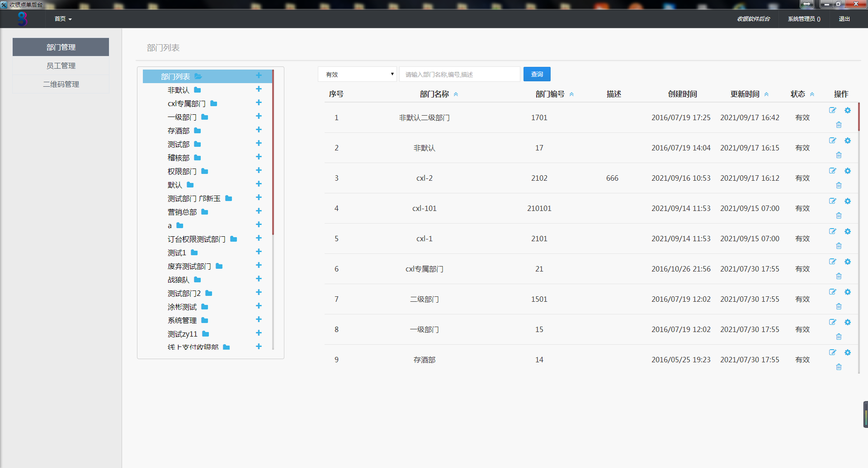Image resolution: width=868 pixels, height=468 pixels.
Task: Click trash icon for 二级部门 table row
Action: pos(839,306)
